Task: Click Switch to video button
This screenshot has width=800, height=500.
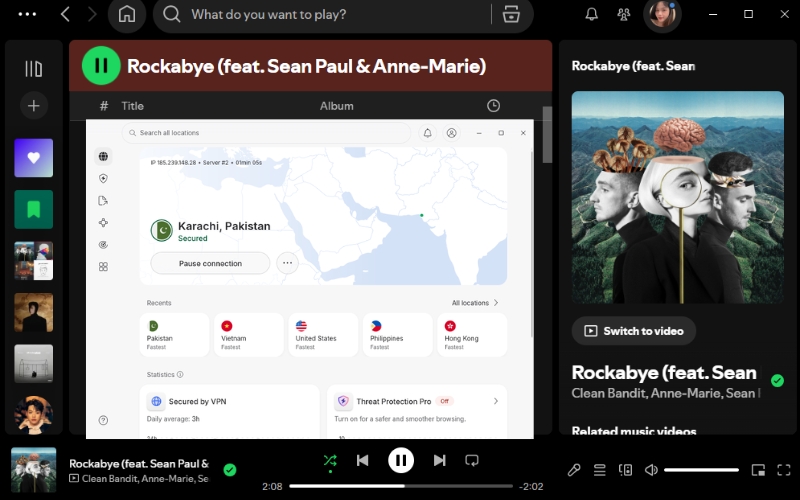Action: point(634,331)
